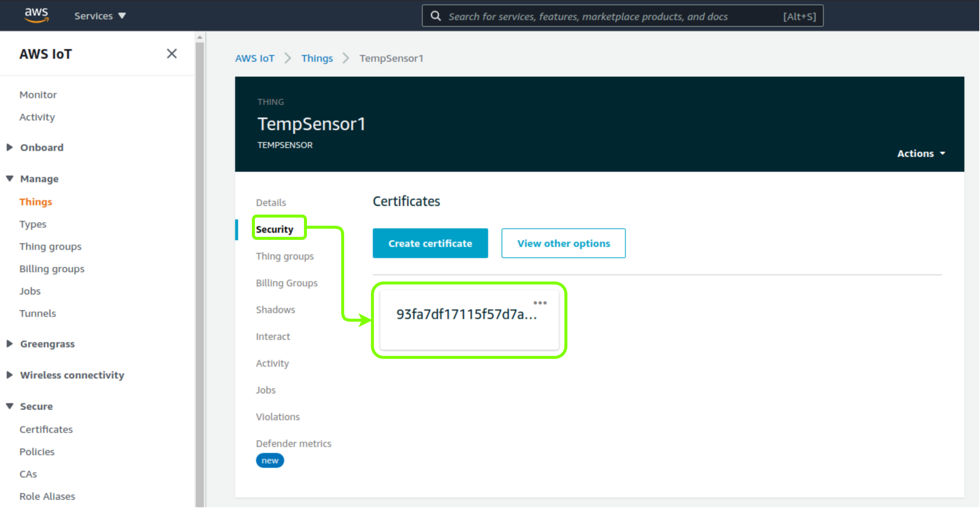Open Monitor in the sidebar

tap(38, 95)
